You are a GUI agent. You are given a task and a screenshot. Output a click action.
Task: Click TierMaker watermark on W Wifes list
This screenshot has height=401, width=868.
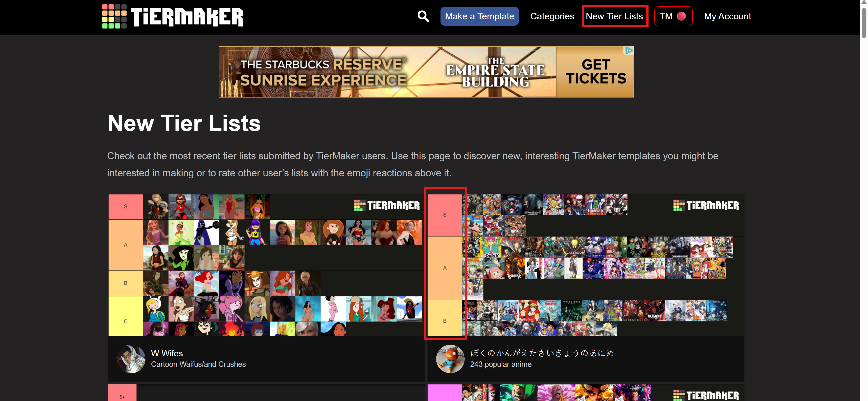(387, 205)
